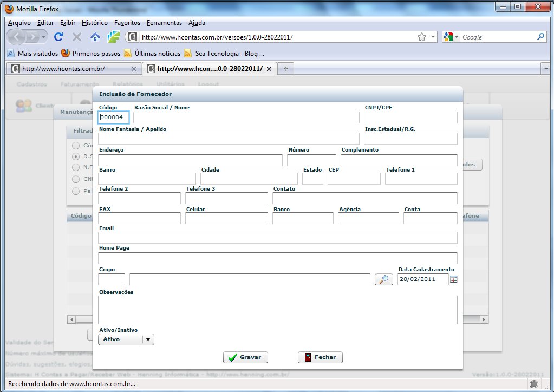The height and width of the screenshot is (392, 554).
Task: Select the CNPJ radio in background filter
Action: coord(76,179)
